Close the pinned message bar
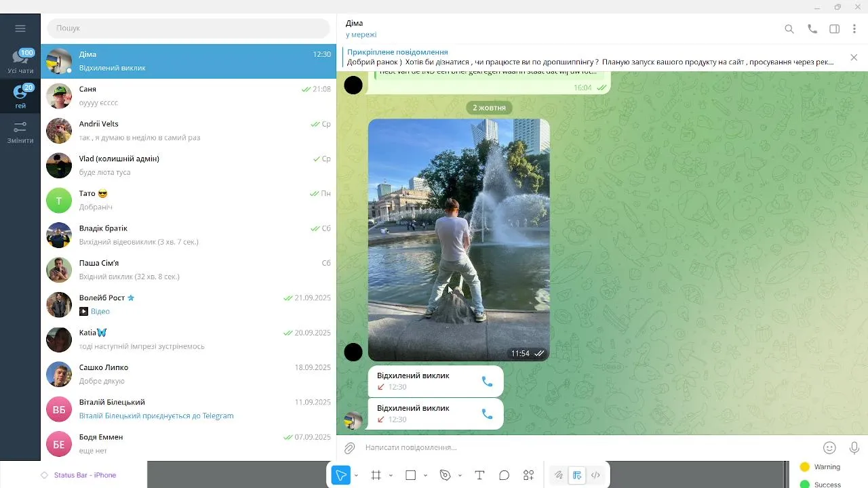The height and width of the screenshot is (488, 868). tap(854, 58)
